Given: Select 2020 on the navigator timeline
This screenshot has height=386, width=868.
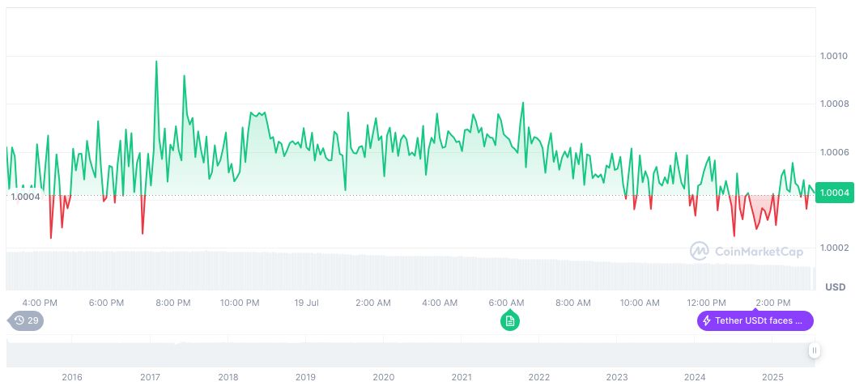Looking at the screenshot, I should tap(383, 377).
